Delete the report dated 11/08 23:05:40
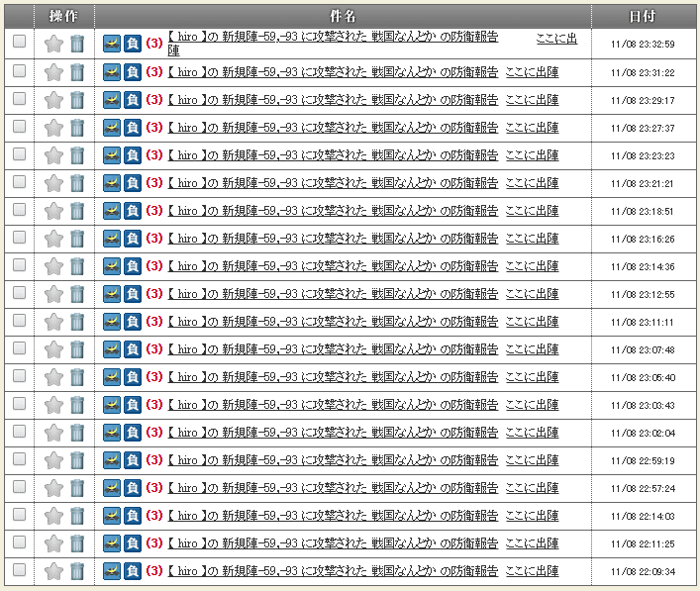The width and height of the screenshot is (700, 591). point(77,377)
